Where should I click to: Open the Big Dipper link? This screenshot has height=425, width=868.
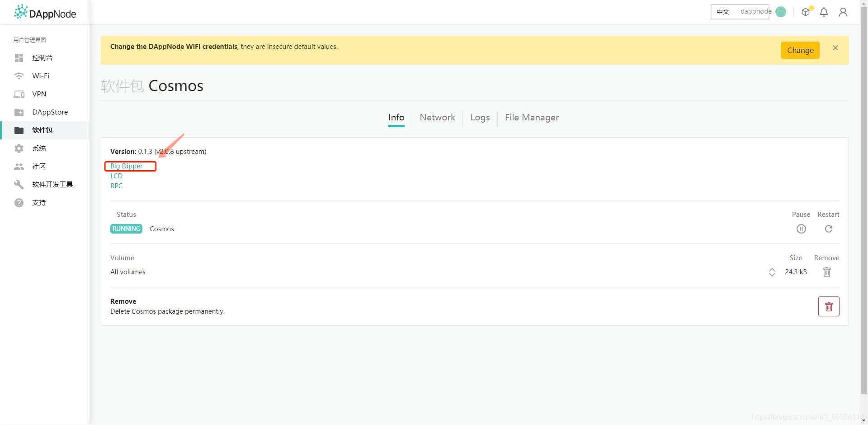(x=127, y=166)
